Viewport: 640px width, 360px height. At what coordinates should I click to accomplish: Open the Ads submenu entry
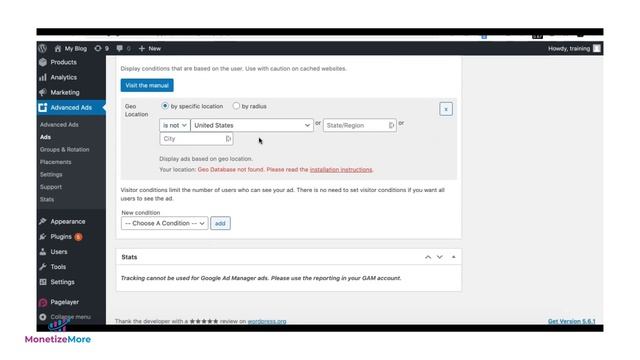tap(45, 137)
